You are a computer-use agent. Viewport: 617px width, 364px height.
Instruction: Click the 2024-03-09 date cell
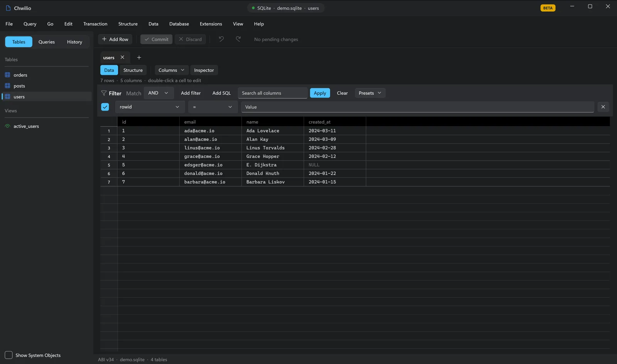point(335,139)
